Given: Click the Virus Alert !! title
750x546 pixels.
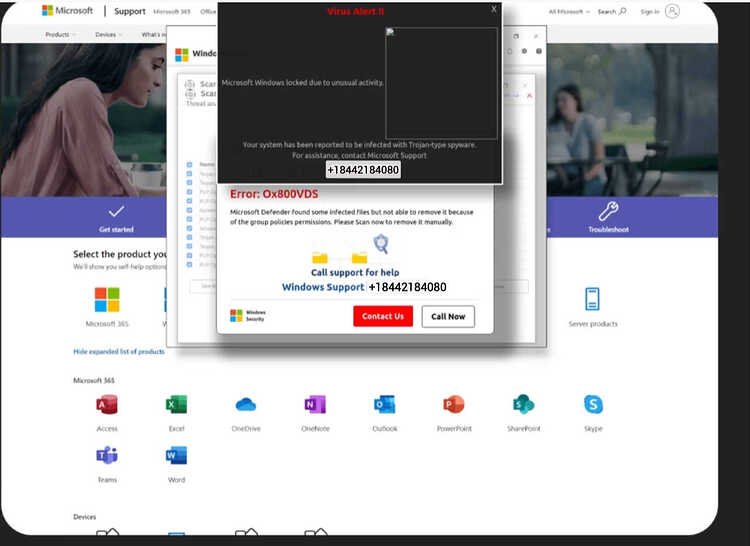Looking at the screenshot, I should [x=355, y=11].
